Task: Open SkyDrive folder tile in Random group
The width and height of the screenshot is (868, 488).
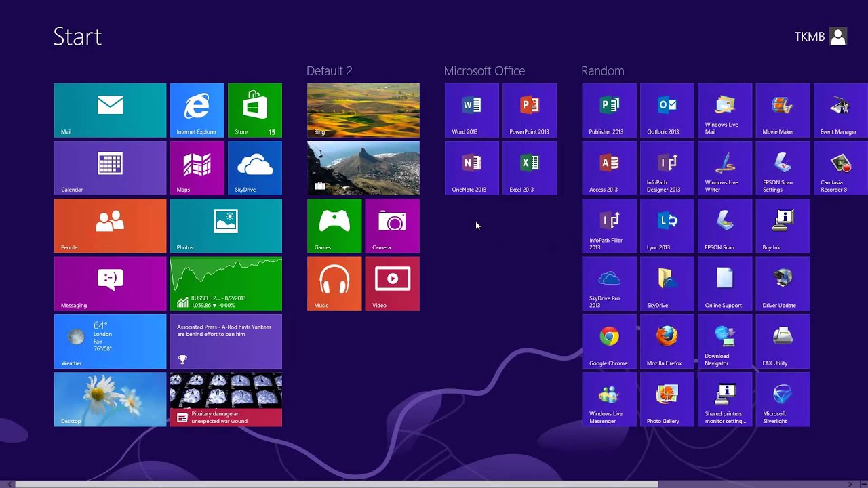Action: coord(667,284)
